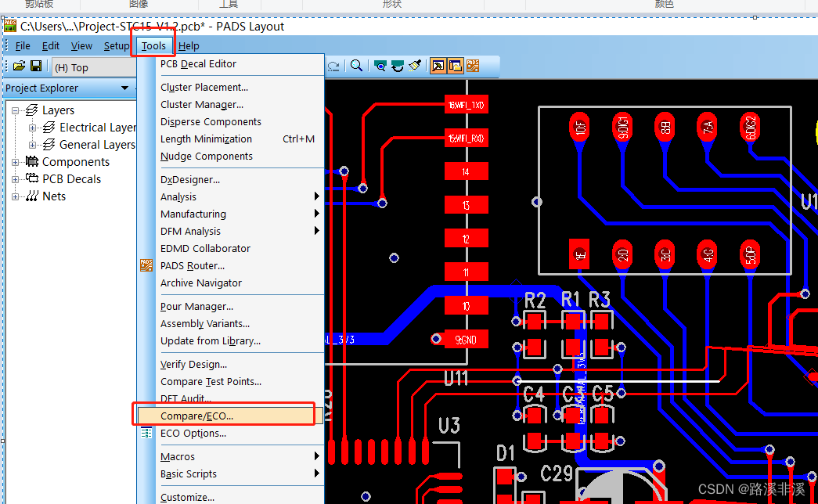This screenshot has height=504, width=818.
Task: Expand the Components tree node
Action: point(15,162)
